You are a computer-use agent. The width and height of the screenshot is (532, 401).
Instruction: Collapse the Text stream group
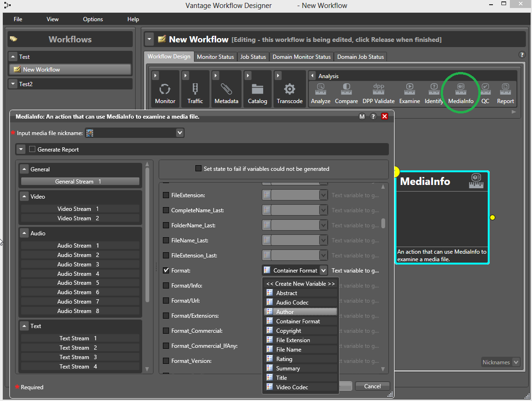click(24, 326)
